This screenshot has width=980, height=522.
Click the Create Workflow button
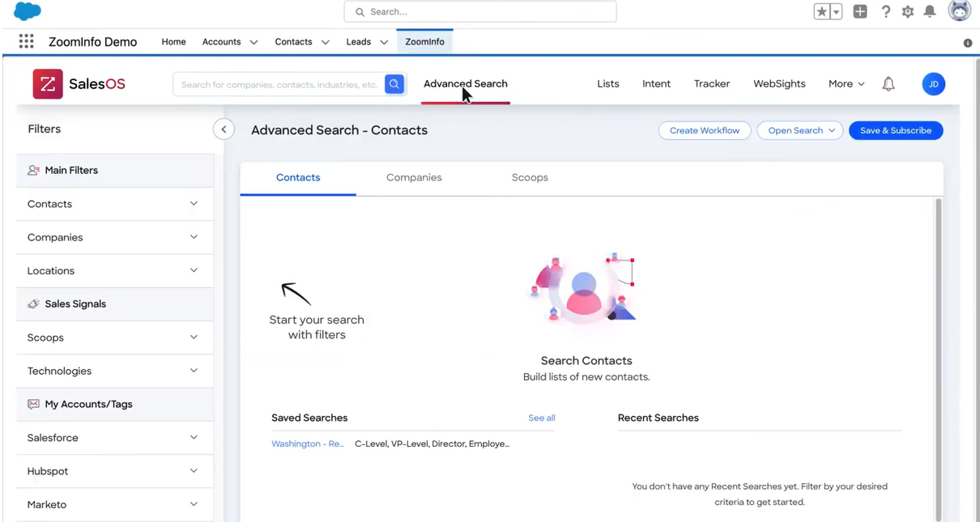click(x=705, y=130)
